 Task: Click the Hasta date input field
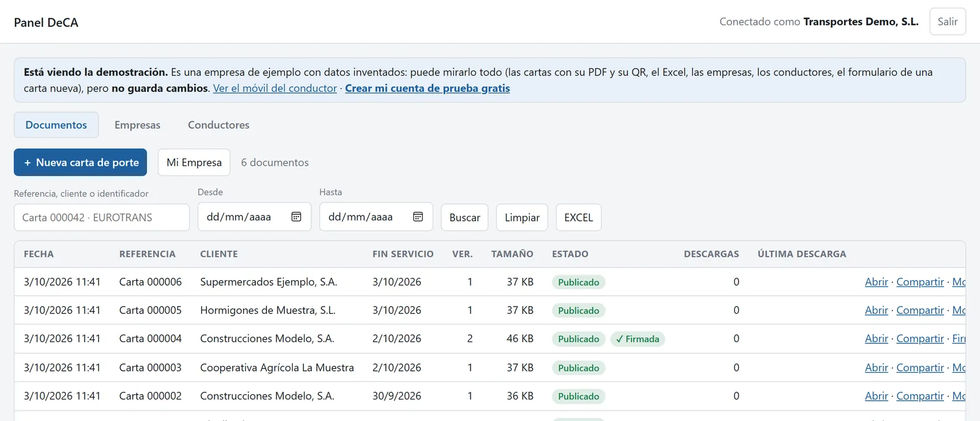(x=376, y=217)
